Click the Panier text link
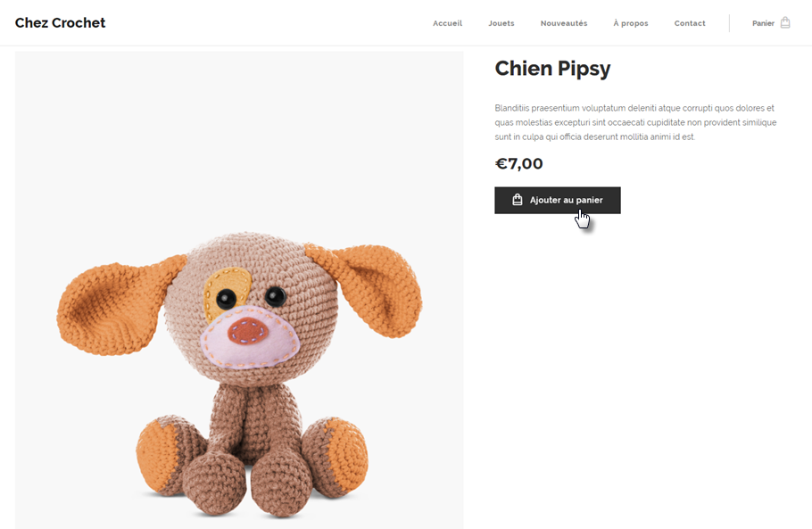 tap(763, 23)
